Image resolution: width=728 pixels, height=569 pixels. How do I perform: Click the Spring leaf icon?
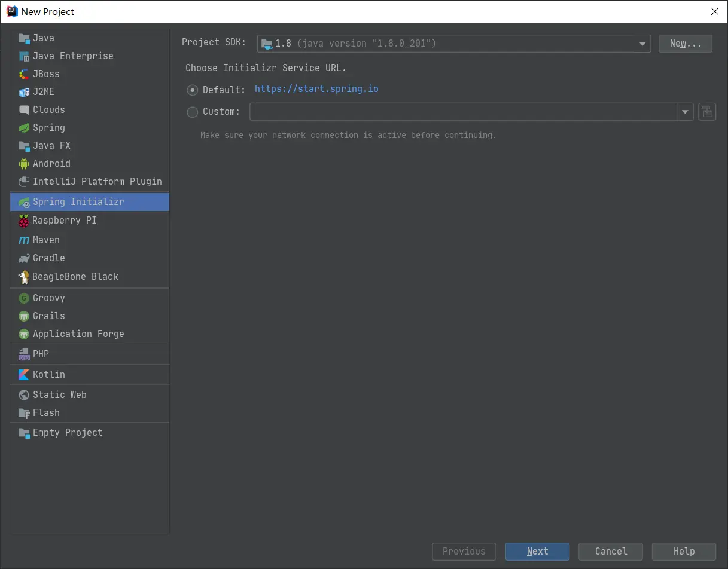[24, 128]
